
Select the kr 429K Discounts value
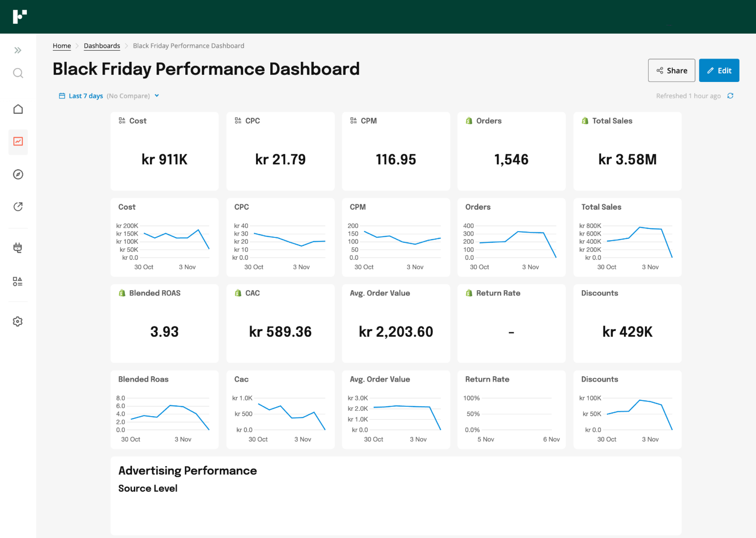tap(628, 332)
